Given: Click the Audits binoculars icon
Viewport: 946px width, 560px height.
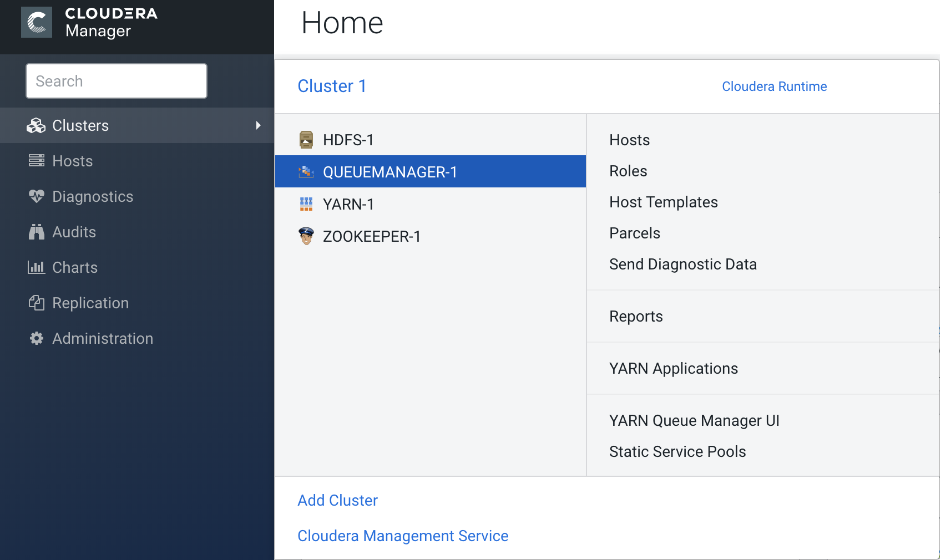Looking at the screenshot, I should (37, 232).
